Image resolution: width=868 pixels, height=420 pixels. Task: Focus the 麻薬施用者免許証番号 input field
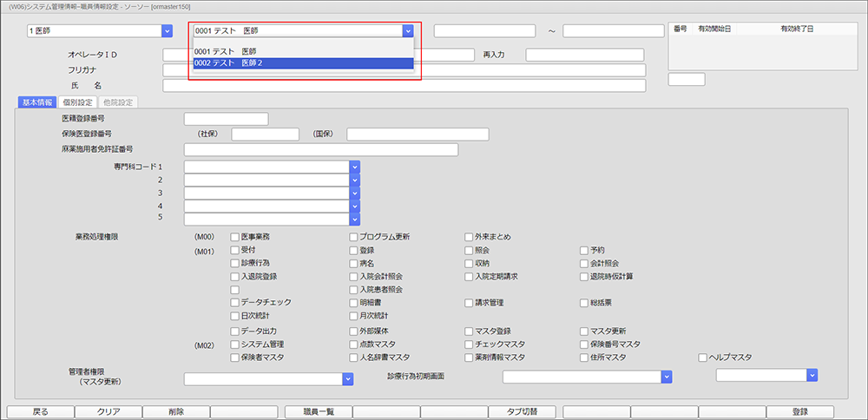[321, 150]
